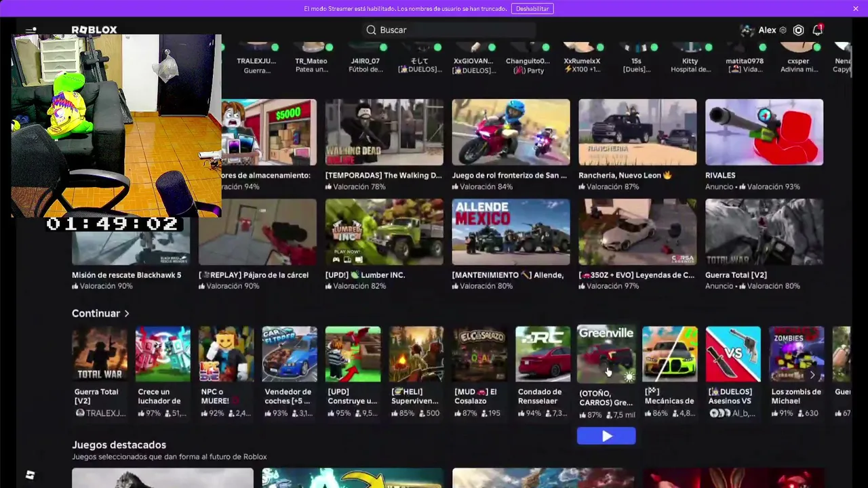Open the hamburger navigation menu
Image resolution: width=868 pixels, height=488 pixels.
point(31,30)
